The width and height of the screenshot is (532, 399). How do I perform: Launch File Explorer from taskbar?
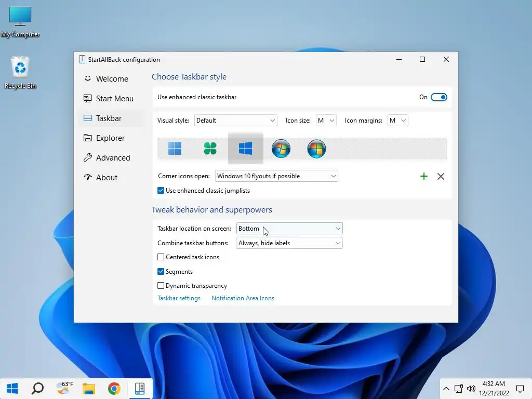[x=88, y=388]
